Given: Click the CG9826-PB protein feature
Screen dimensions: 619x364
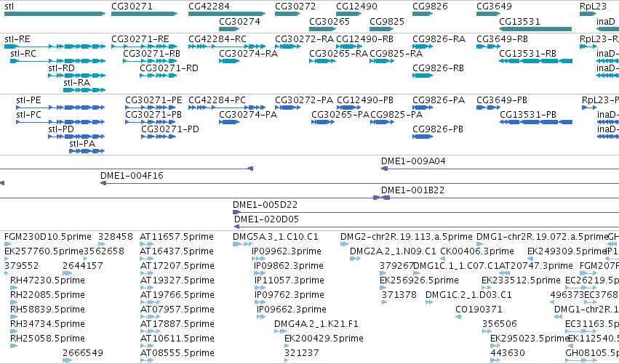Looking at the screenshot, I should (x=423, y=137).
